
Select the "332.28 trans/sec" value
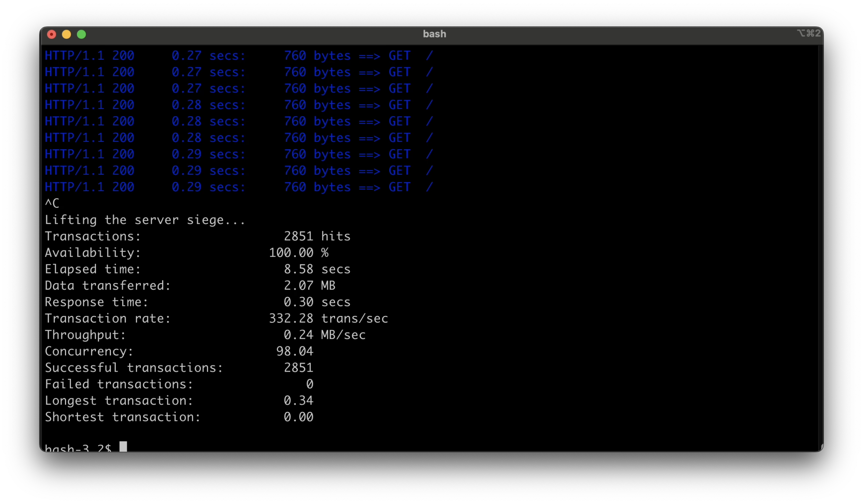pos(328,318)
